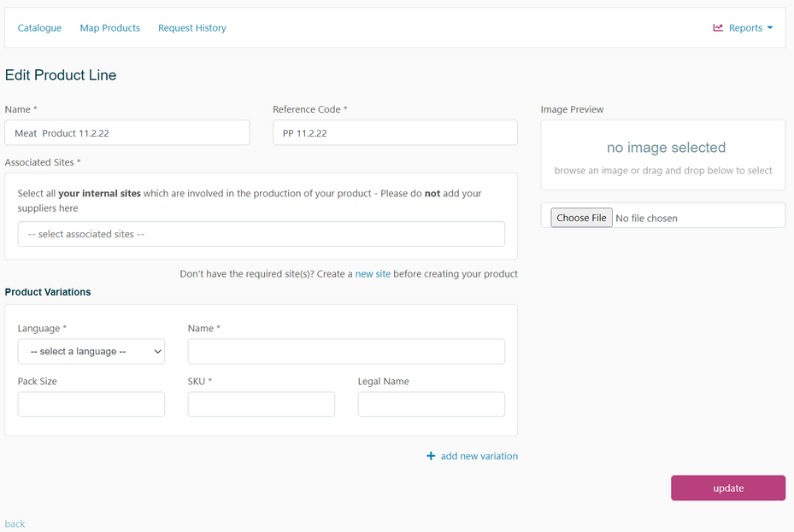The height and width of the screenshot is (532, 794).
Task: Click the image preview drop area
Action: (x=662, y=155)
